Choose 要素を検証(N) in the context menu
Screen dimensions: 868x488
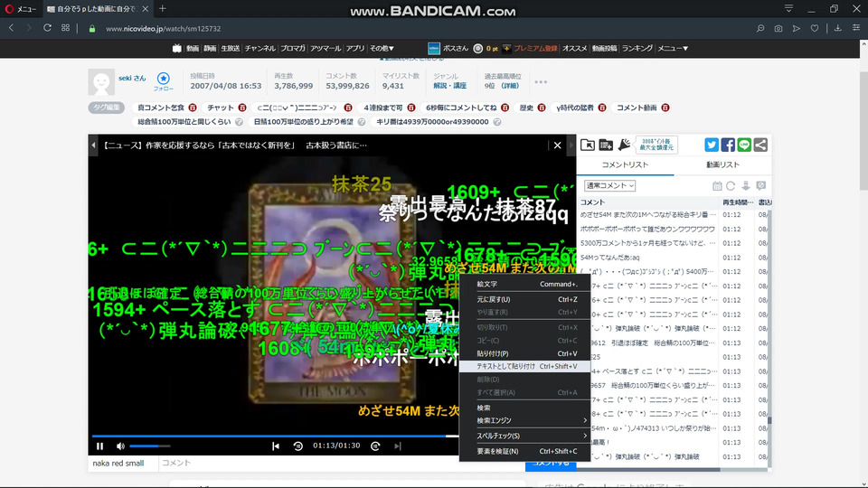point(525,452)
